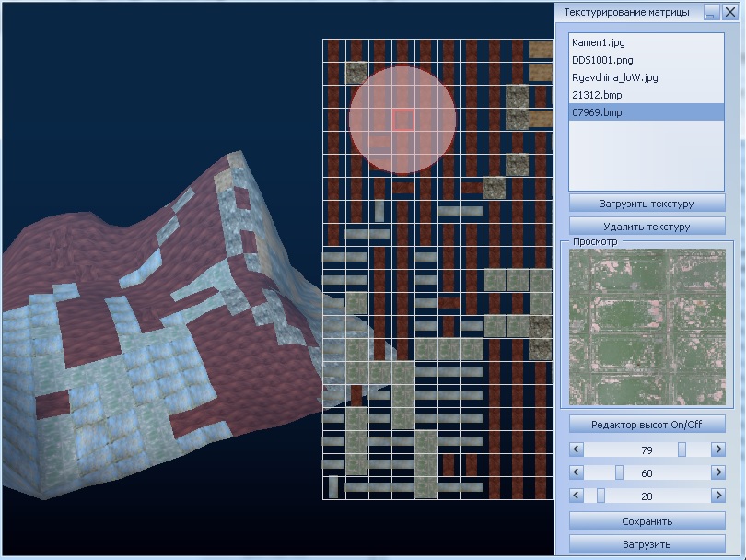Decrease the slider showing 60 with left arrow
The image size is (746, 560).
point(577,472)
